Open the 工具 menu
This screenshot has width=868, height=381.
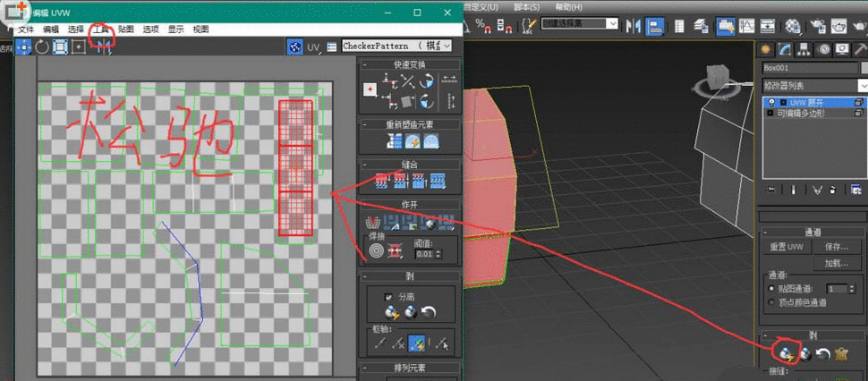point(101,30)
